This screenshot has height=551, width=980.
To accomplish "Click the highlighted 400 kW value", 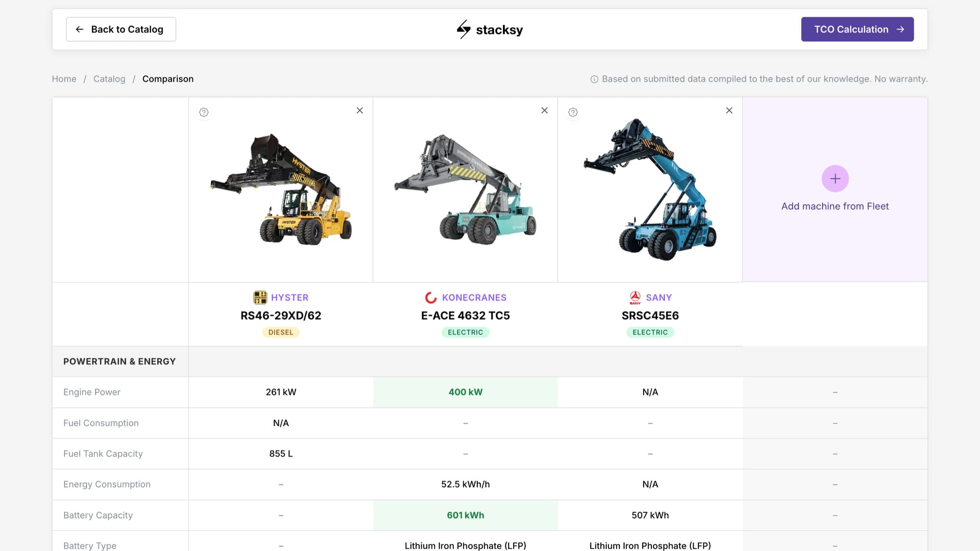I will [x=465, y=392].
